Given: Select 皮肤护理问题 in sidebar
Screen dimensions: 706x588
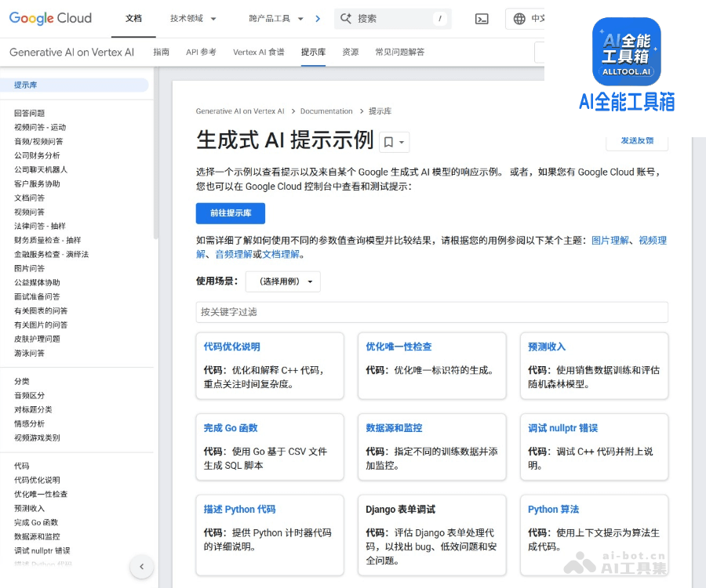Looking at the screenshot, I should pyautogui.click(x=37, y=339).
